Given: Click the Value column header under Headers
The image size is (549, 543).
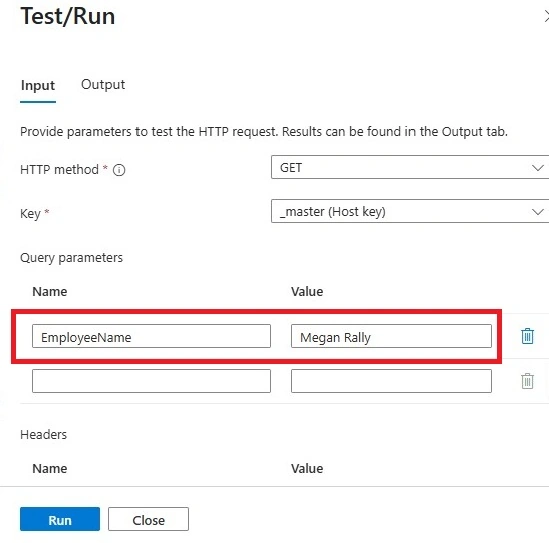Looking at the screenshot, I should point(307,468).
